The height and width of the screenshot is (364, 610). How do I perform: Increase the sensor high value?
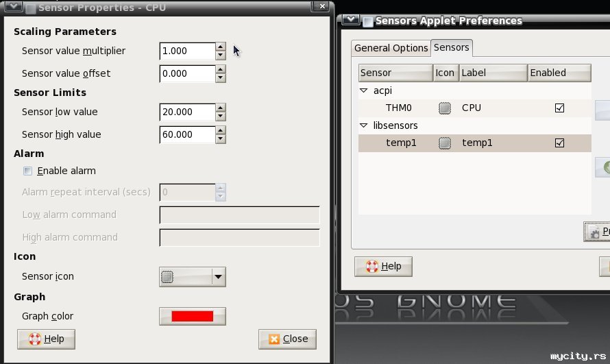click(x=221, y=131)
